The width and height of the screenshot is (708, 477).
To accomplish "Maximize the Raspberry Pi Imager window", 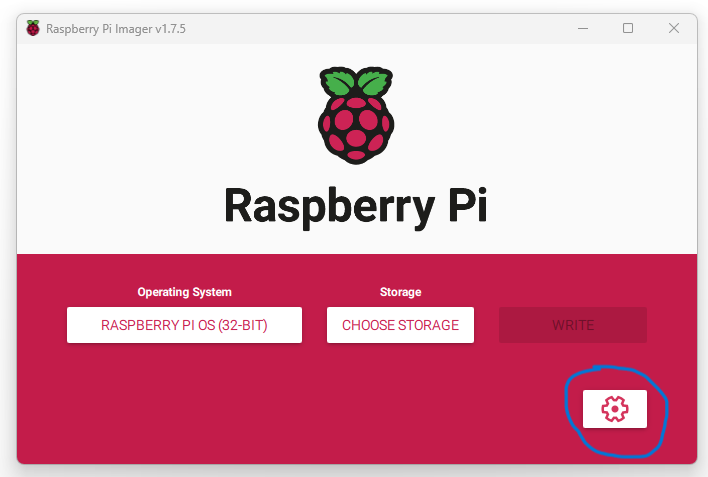I will tap(628, 28).
